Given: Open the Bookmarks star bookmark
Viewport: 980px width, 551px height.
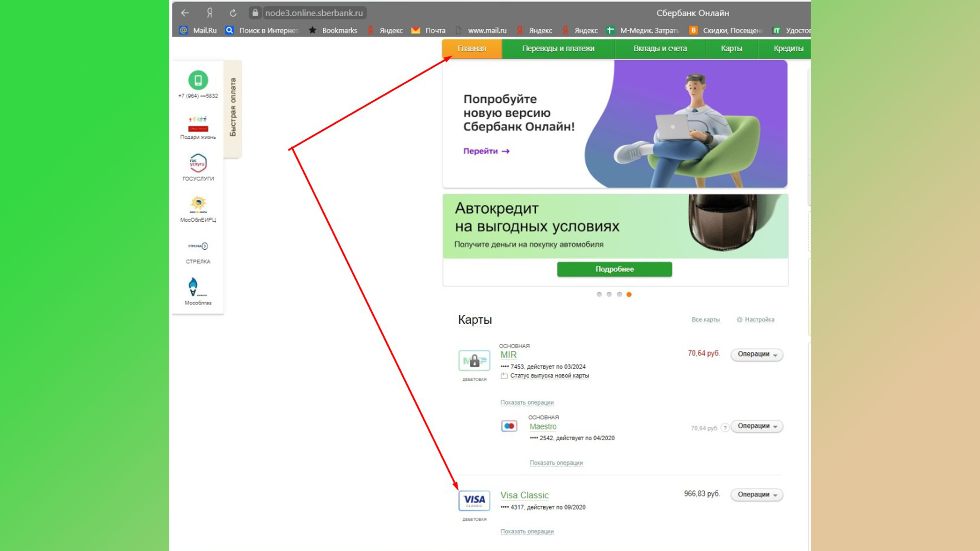Looking at the screenshot, I should (333, 30).
